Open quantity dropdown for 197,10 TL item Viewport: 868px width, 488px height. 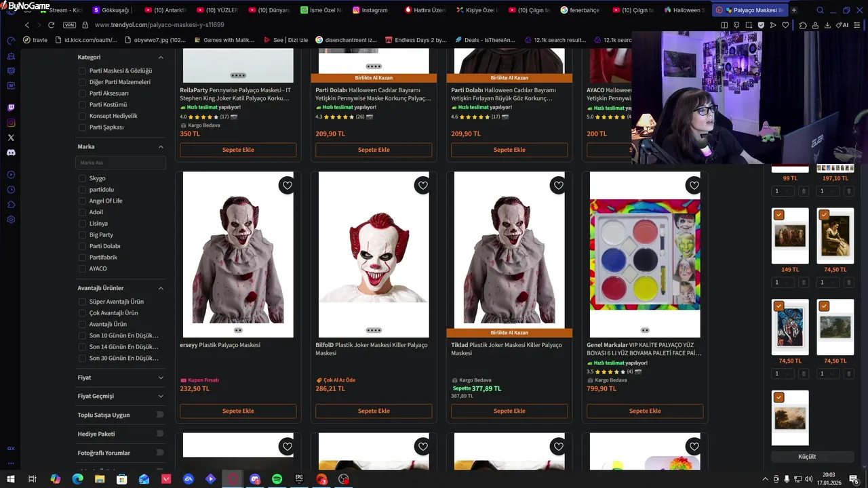pyautogui.click(x=827, y=191)
